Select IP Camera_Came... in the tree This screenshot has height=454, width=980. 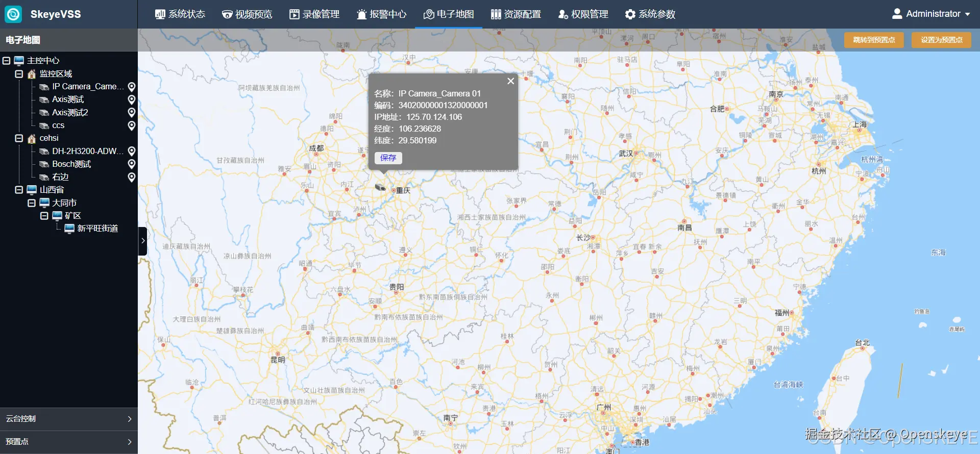(88, 87)
